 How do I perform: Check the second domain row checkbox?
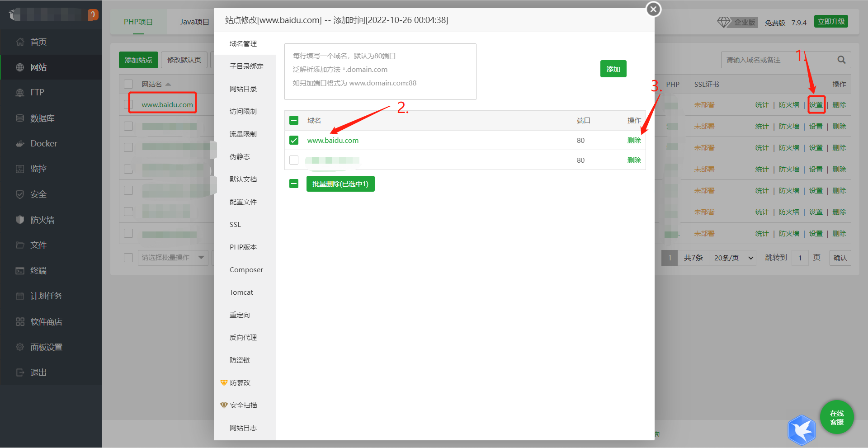tap(294, 160)
